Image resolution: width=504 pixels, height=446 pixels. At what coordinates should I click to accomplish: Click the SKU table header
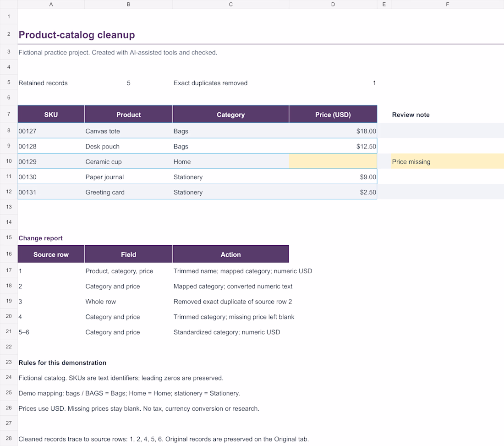(x=51, y=115)
